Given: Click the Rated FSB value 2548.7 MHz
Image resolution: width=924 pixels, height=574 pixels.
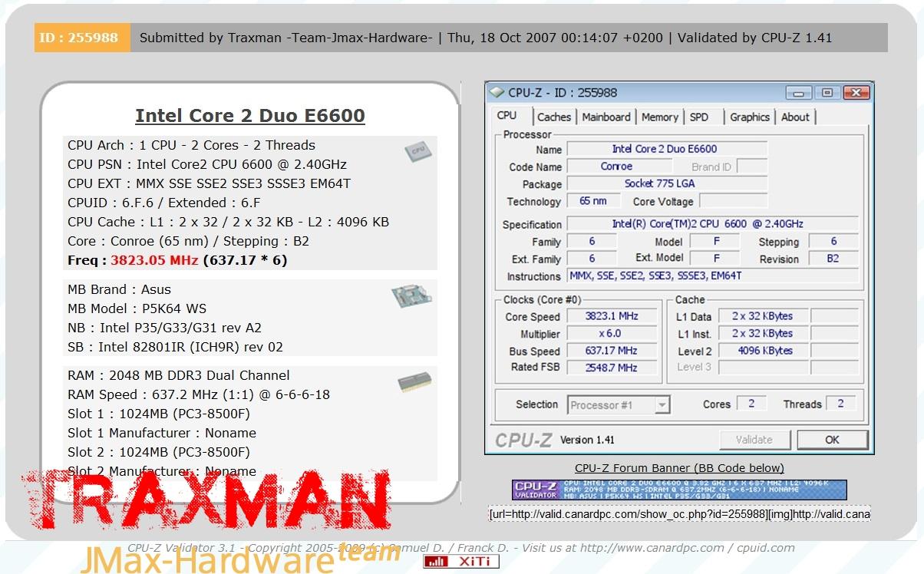Looking at the screenshot, I should tap(612, 368).
